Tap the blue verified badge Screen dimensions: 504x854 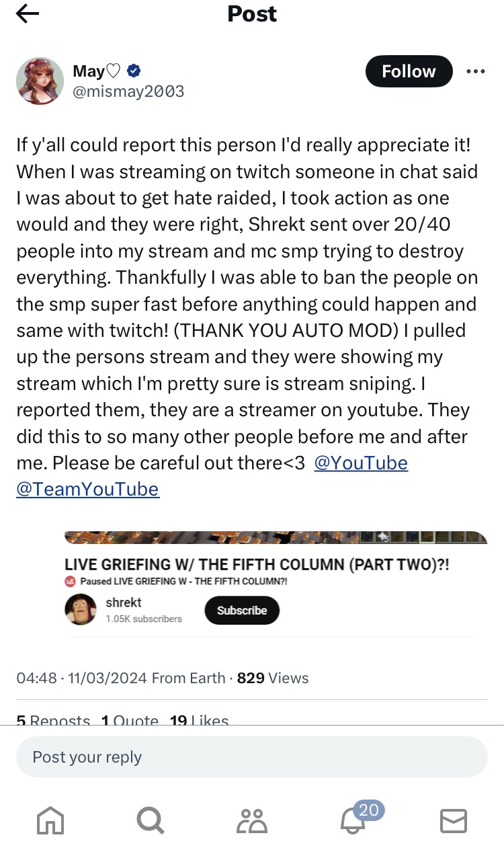pos(134,71)
